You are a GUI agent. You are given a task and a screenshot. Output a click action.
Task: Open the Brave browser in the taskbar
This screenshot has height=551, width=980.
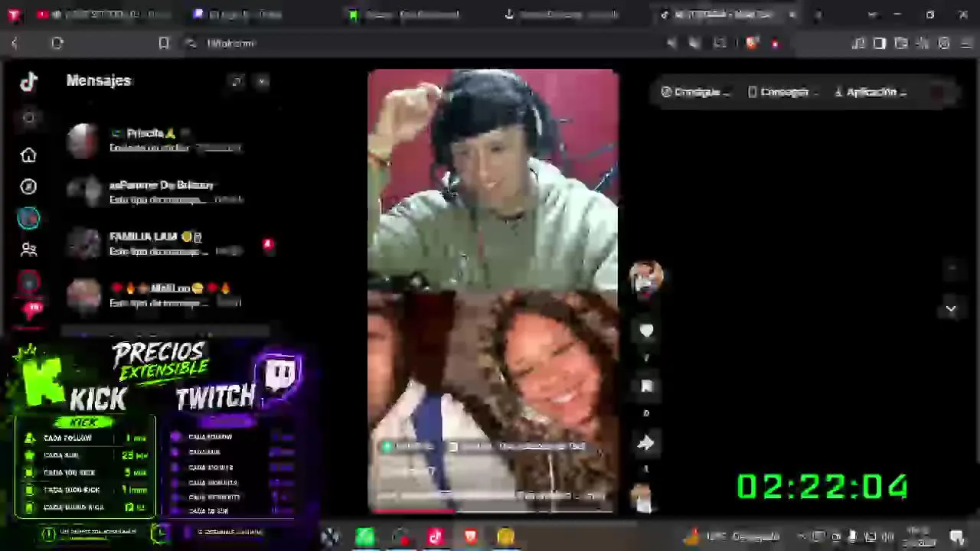(x=470, y=537)
